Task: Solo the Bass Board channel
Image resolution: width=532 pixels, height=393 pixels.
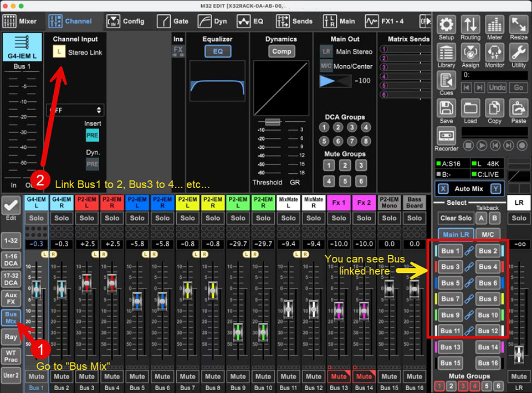Action: click(415, 218)
